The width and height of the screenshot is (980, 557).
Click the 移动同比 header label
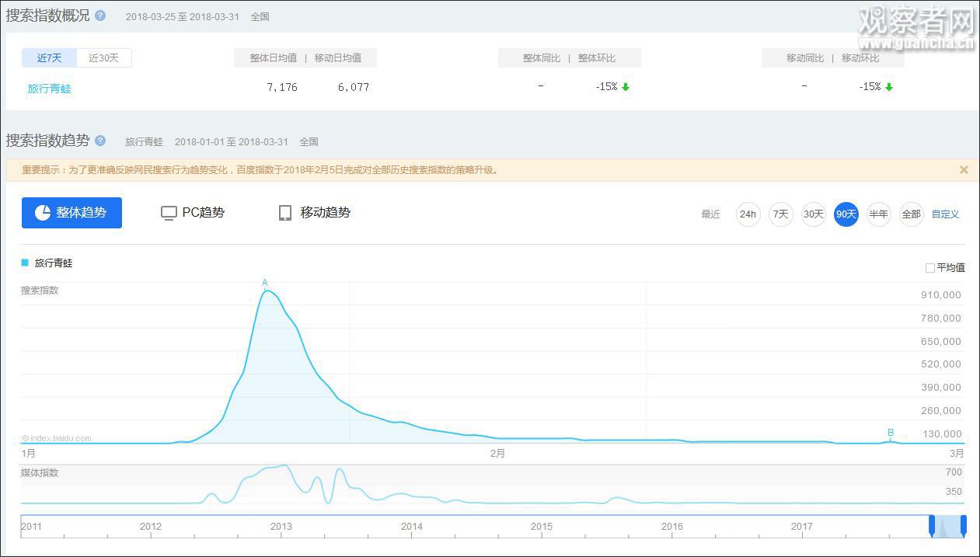click(805, 58)
